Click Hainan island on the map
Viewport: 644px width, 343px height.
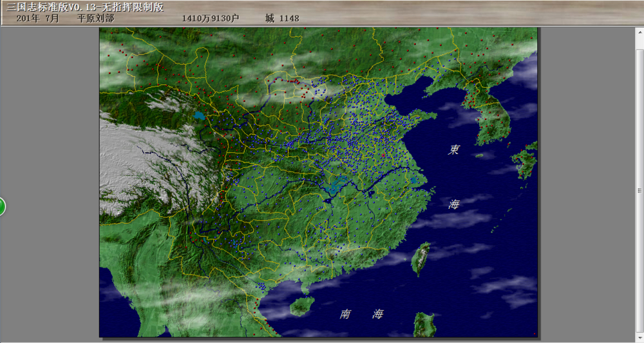point(302,306)
